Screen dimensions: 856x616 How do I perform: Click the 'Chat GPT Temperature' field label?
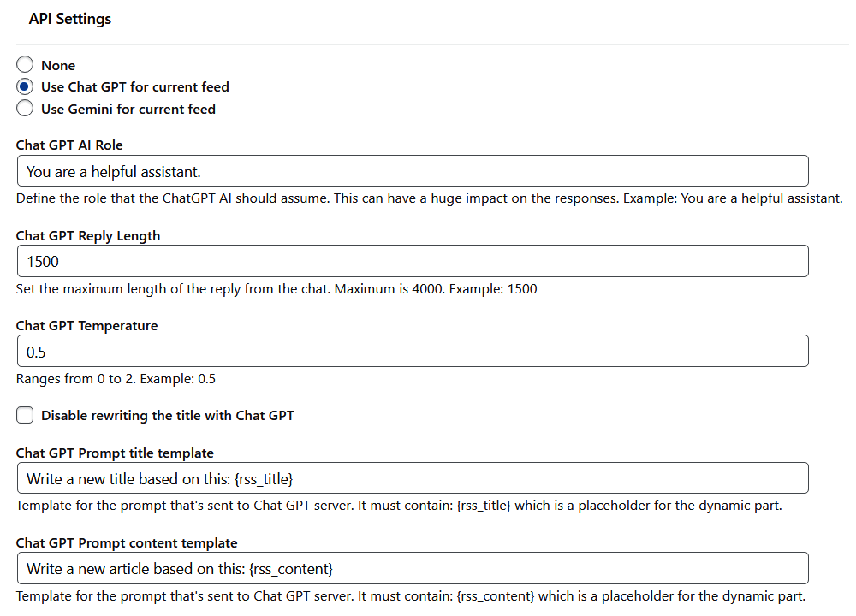[x=86, y=326]
